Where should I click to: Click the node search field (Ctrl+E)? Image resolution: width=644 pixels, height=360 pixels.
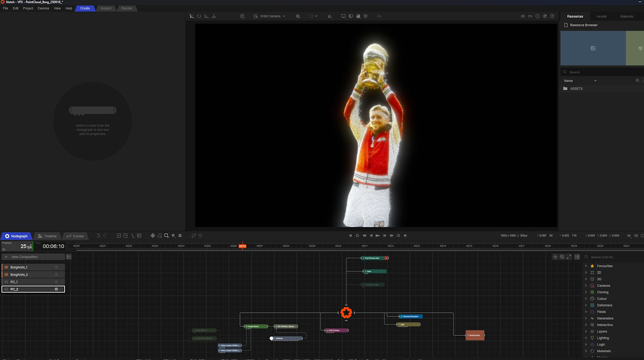pos(613,257)
